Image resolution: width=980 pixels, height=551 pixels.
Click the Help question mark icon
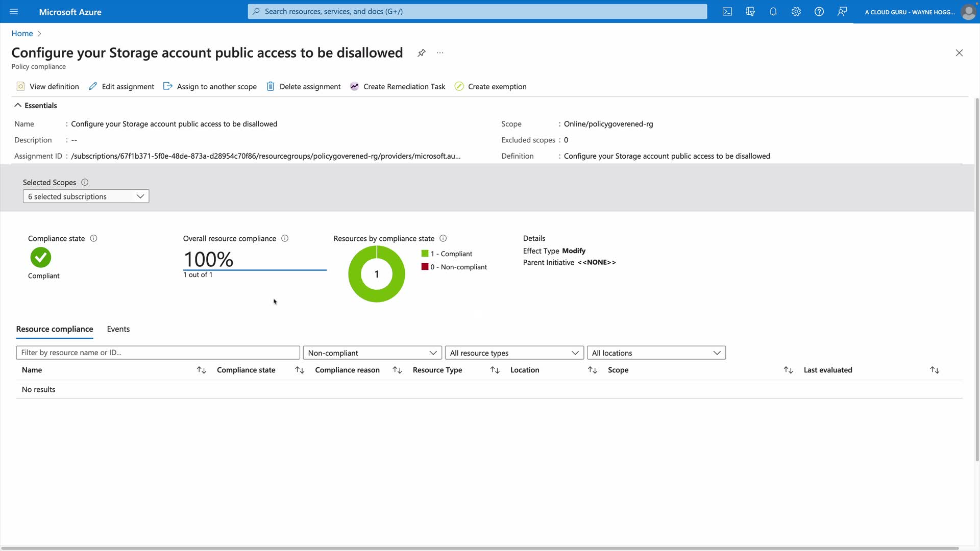coord(819,12)
